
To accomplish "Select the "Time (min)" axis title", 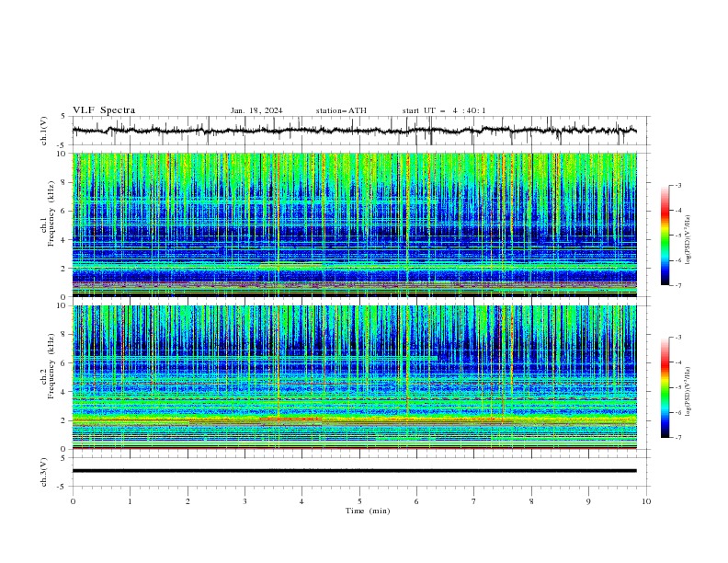I will point(368,511).
